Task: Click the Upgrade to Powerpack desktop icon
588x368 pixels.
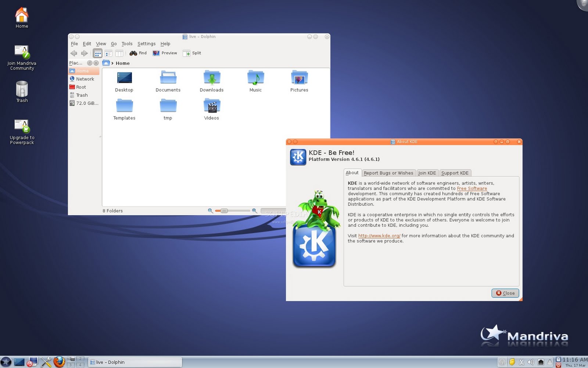Action: [x=22, y=132]
